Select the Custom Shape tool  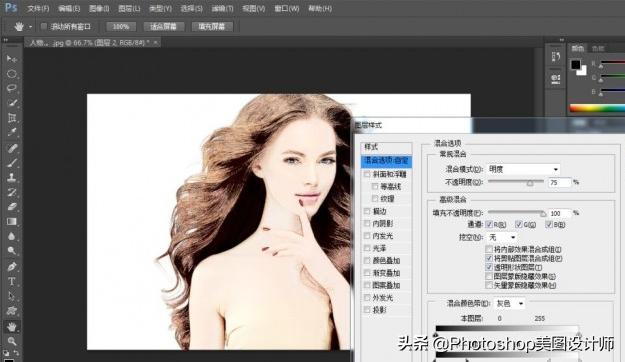tap(12, 311)
